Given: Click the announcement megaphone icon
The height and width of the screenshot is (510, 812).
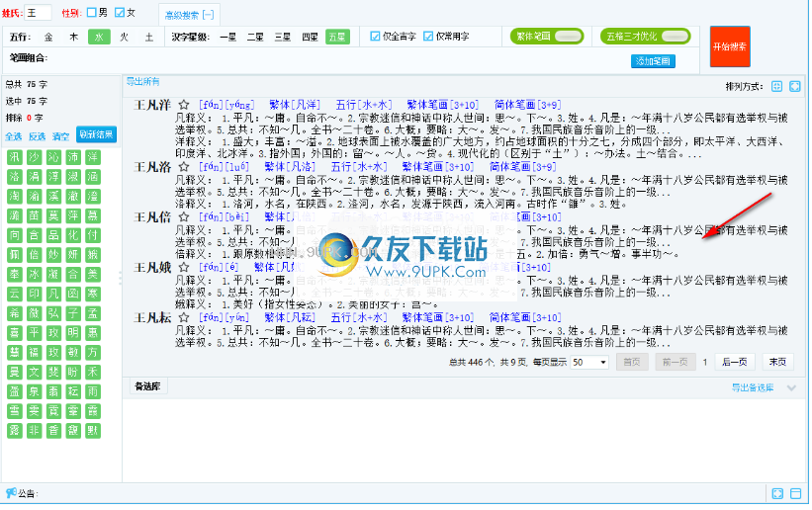Looking at the screenshot, I should pos(10,493).
